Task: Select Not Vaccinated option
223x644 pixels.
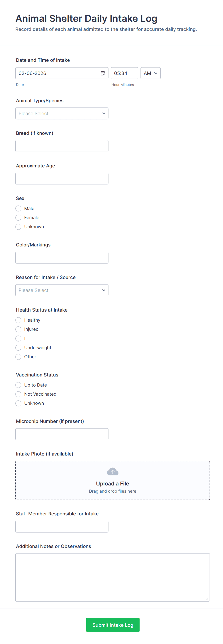Action: pos(18,394)
